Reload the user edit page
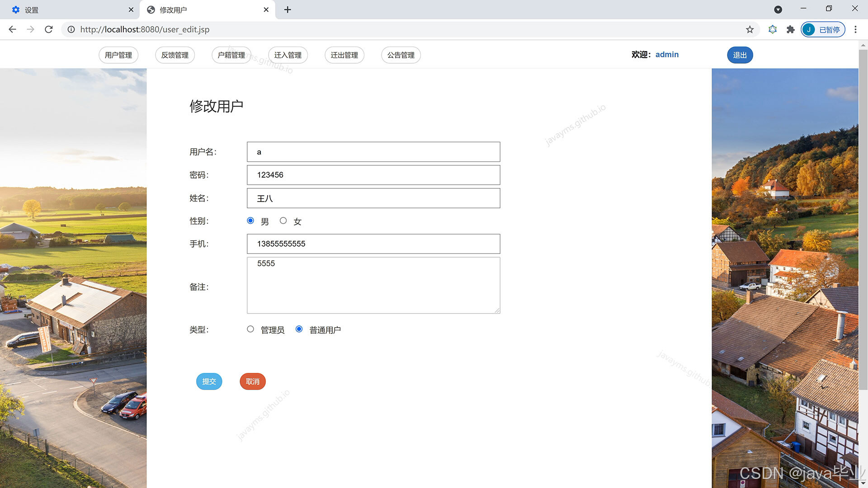This screenshot has height=488, width=868. pos(49,29)
